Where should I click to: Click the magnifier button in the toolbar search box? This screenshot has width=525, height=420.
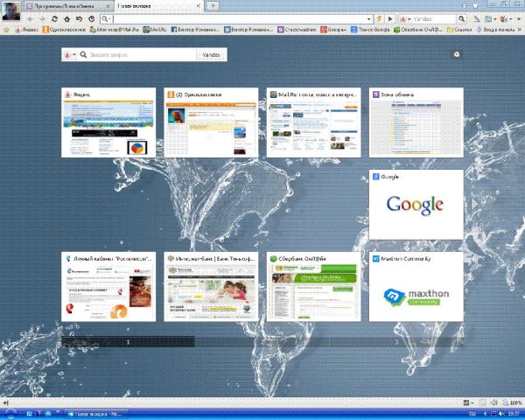462,19
